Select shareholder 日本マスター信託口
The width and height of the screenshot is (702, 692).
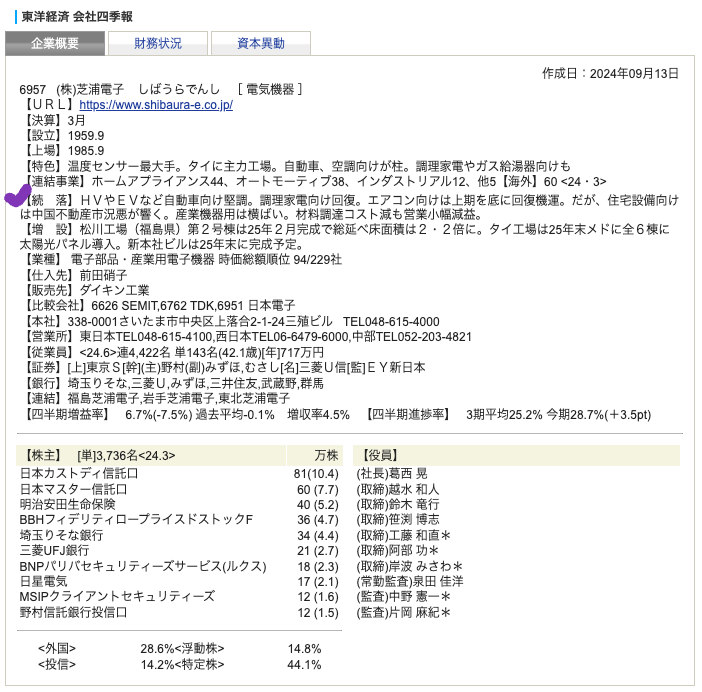pyautogui.click(x=73, y=489)
